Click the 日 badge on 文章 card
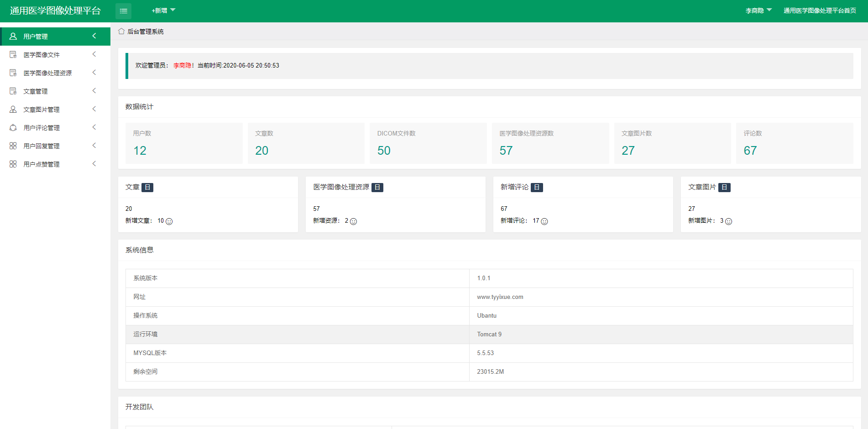The width and height of the screenshot is (868, 429). point(147,187)
